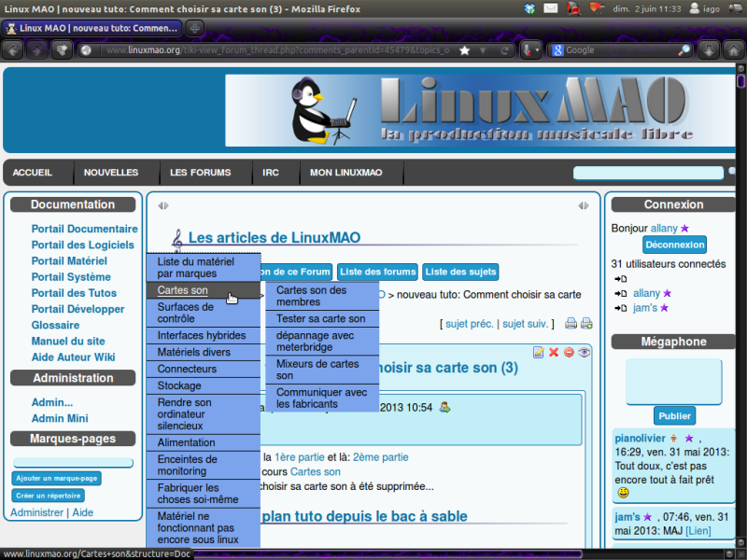Open the URL history dropdown arrow

(483, 50)
